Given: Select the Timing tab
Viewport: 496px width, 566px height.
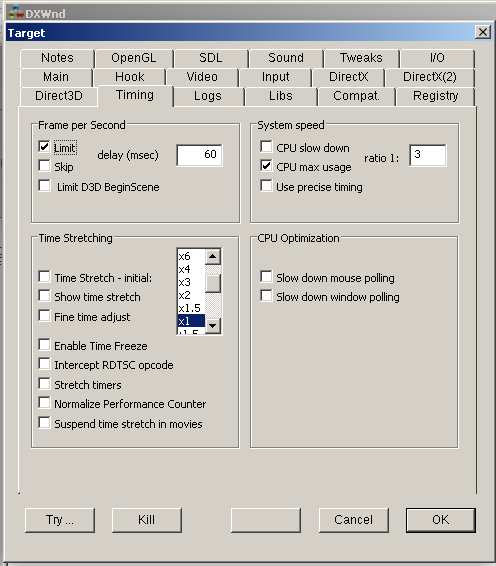Looking at the screenshot, I should pyautogui.click(x=135, y=96).
